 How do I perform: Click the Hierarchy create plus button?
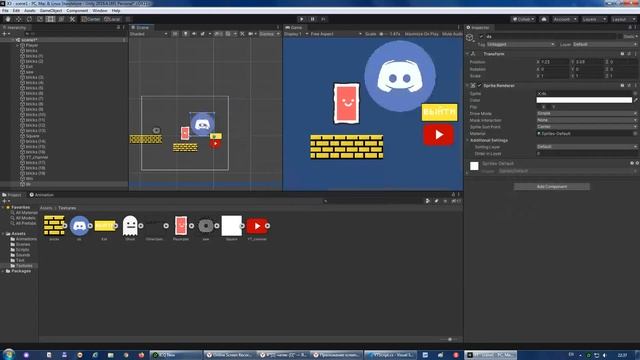point(5,34)
